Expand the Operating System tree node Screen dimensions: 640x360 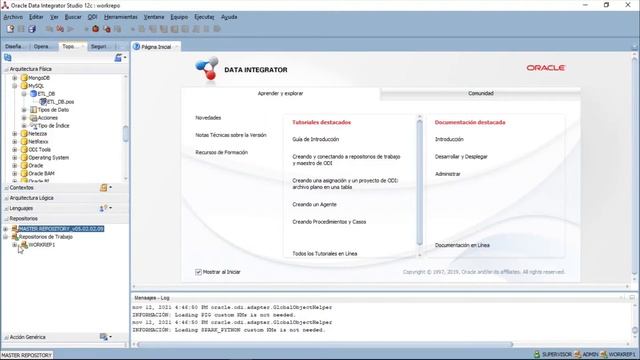click(15, 158)
